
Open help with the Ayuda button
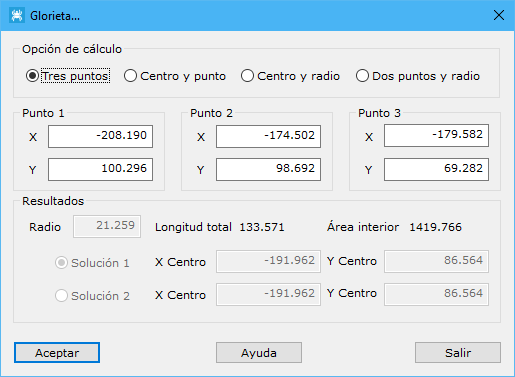(259, 352)
